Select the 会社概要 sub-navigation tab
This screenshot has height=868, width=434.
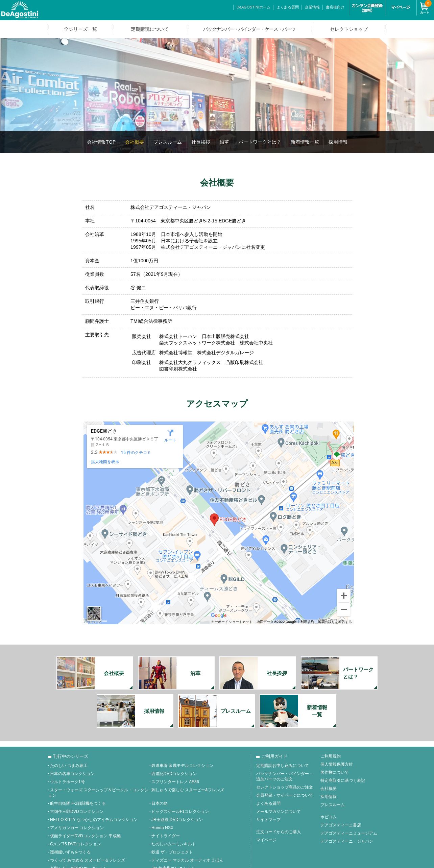click(x=135, y=142)
